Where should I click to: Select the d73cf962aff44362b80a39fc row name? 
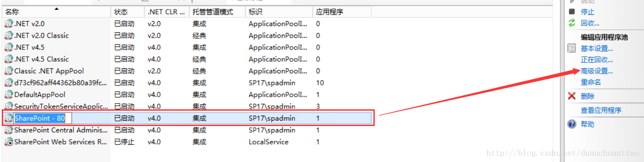(x=61, y=83)
